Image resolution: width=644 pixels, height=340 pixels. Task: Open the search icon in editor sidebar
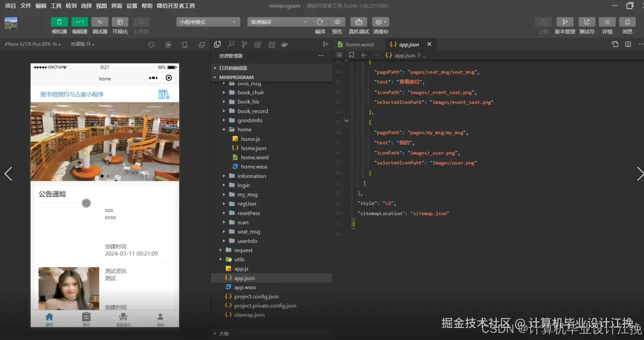pos(231,44)
